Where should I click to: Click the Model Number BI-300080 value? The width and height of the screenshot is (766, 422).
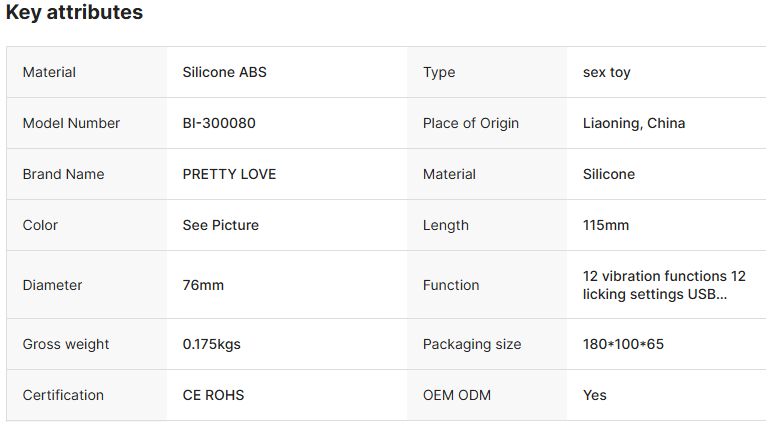coord(219,123)
